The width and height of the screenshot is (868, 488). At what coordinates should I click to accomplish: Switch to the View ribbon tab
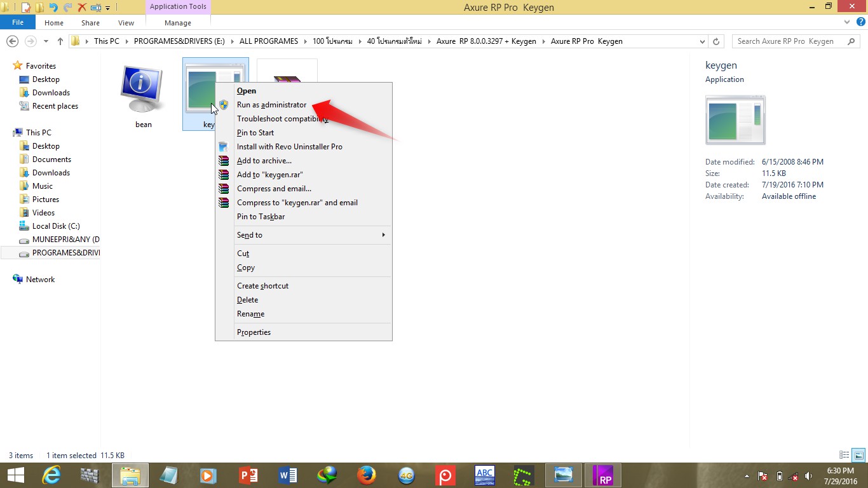[126, 23]
